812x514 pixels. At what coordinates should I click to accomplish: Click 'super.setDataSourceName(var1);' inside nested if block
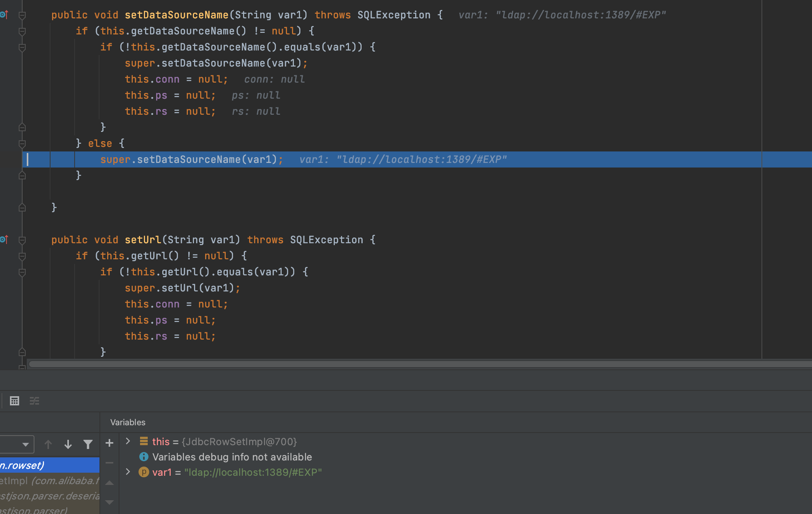216,63
